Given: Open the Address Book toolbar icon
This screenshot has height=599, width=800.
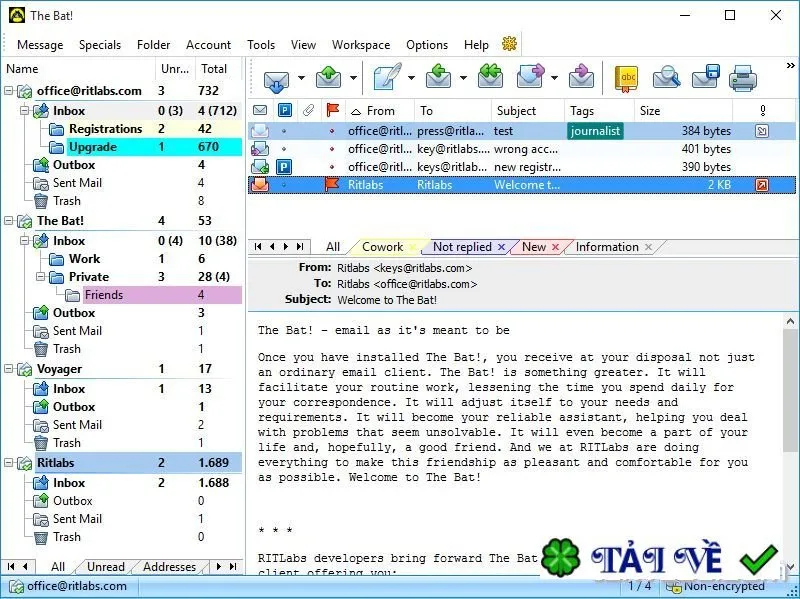Looking at the screenshot, I should coord(627,78).
